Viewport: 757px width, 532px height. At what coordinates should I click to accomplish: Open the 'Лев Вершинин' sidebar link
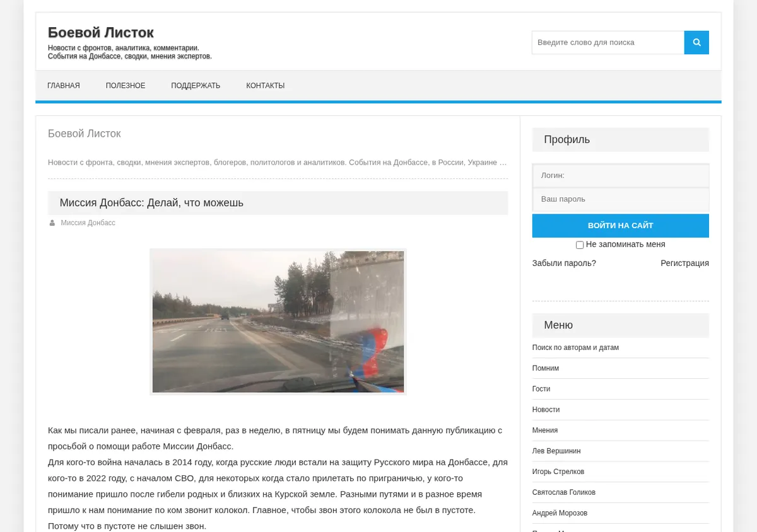(556, 451)
